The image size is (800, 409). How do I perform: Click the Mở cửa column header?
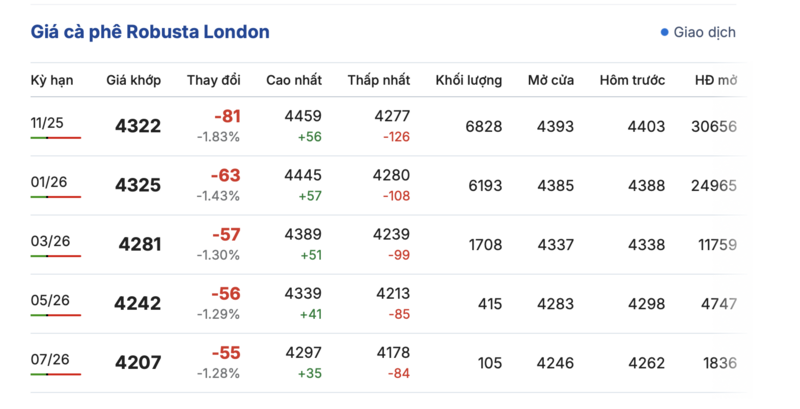pyautogui.click(x=550, y=79)
